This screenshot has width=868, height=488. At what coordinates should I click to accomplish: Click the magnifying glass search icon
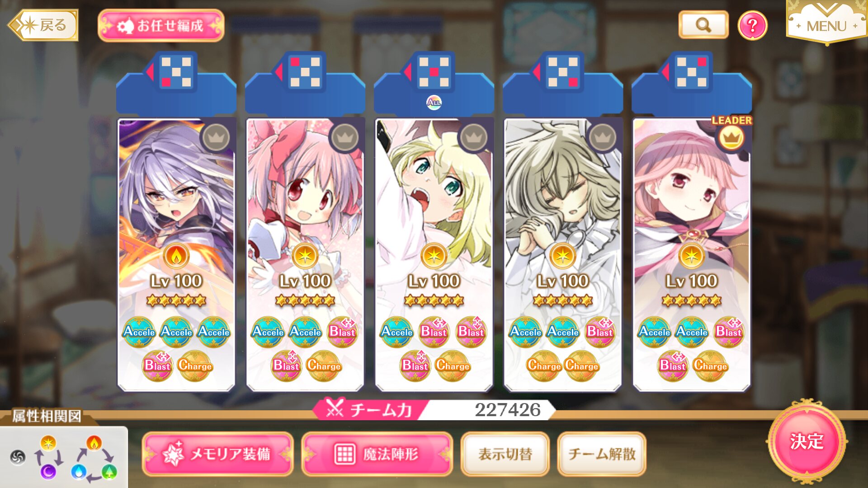coord(703,25)
